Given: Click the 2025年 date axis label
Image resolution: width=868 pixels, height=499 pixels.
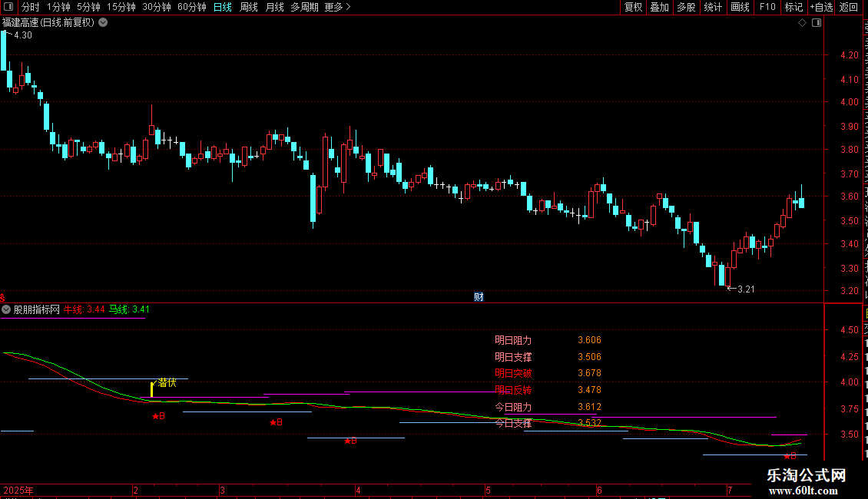Looking at the screenshot, I should point(18,490).
